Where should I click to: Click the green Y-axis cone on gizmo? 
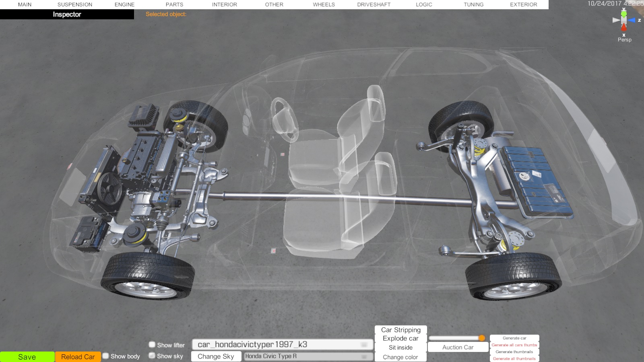(x=624, y=14)
